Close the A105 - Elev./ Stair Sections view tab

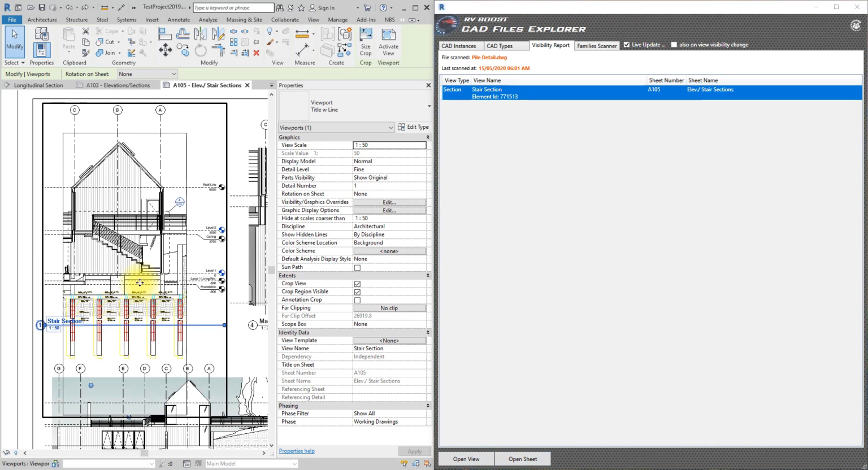tap(247, 85)
